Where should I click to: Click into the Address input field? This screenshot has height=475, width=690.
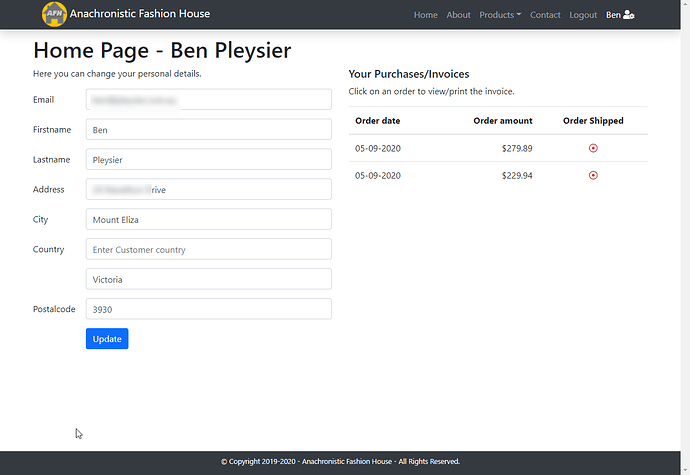pyautogui.click(x=209, y=189)
